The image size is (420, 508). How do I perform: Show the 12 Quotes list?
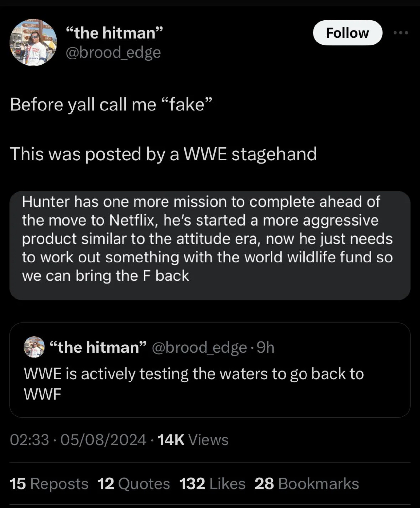pyautogui.click(x=134, y=484)
